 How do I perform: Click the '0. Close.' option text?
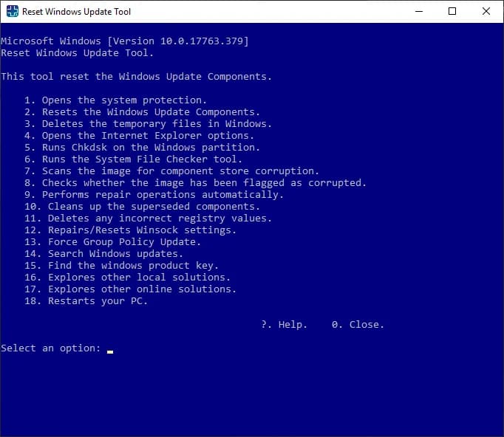point(358,325)
